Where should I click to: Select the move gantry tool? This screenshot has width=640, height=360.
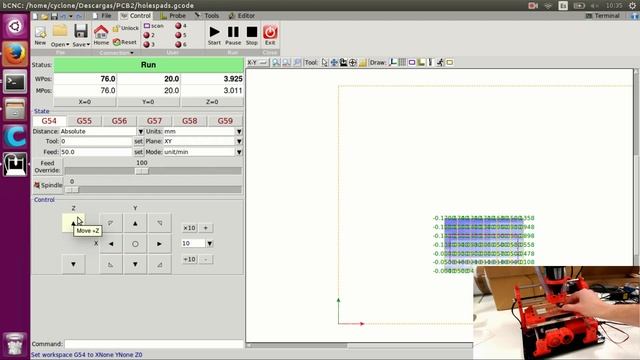[x=343, y=62]
